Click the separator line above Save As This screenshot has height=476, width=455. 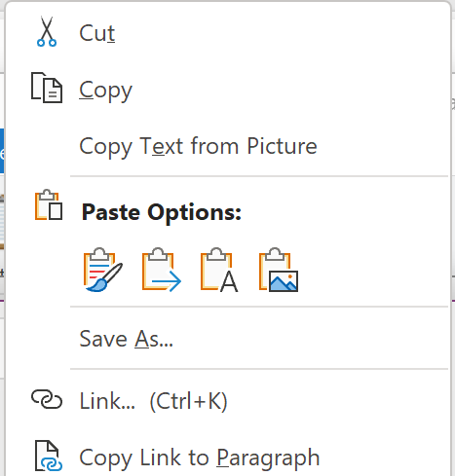click(x=259, y=307)
